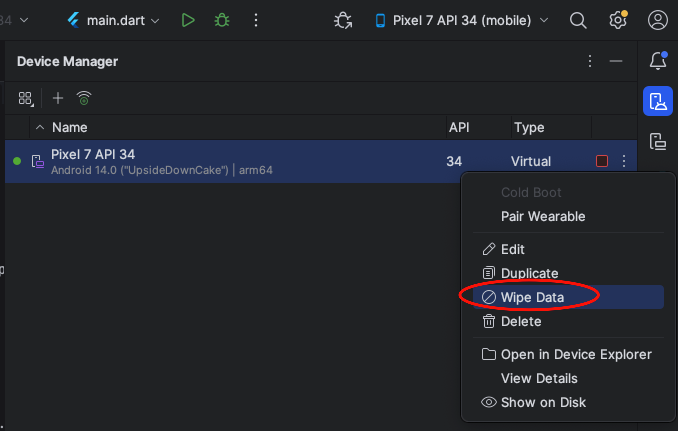The width and height of the screenshot is (678, 431).
Task: Select Wipe Data menu entry
Action: (x=532, y=297)
